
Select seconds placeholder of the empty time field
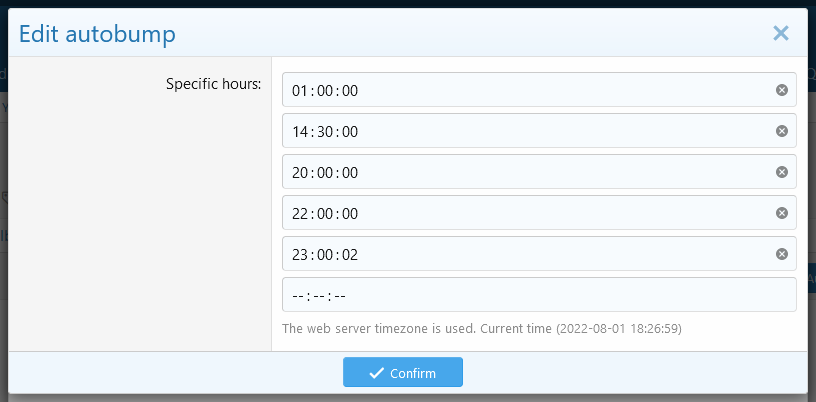(340, 296)
